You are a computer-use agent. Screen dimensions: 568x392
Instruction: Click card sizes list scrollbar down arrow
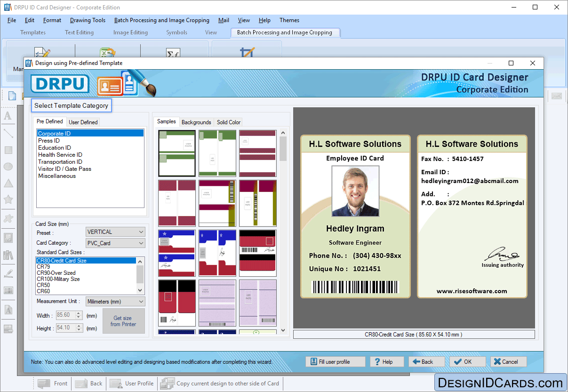140,291
